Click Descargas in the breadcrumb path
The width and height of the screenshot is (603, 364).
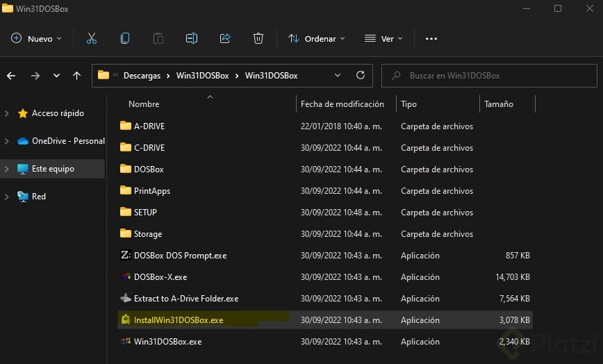pyautogui.click(x=142, y=76)
